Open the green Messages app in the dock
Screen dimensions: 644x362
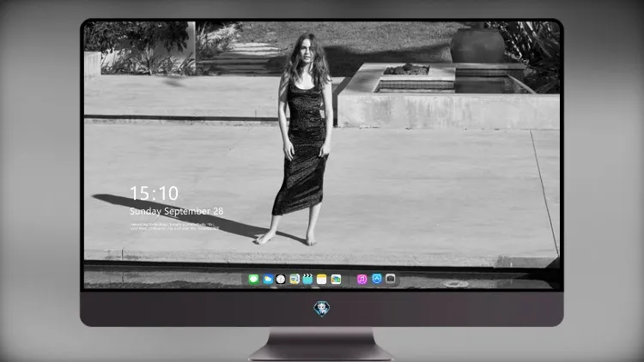253,280
